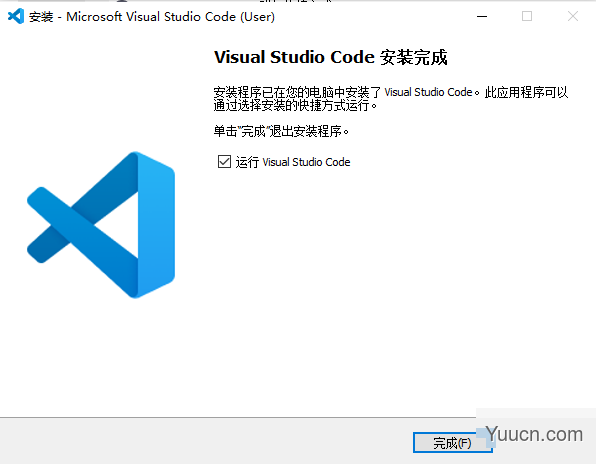Click the small VS Code icon in title bar
596x464 pixels.
point(16,16)
